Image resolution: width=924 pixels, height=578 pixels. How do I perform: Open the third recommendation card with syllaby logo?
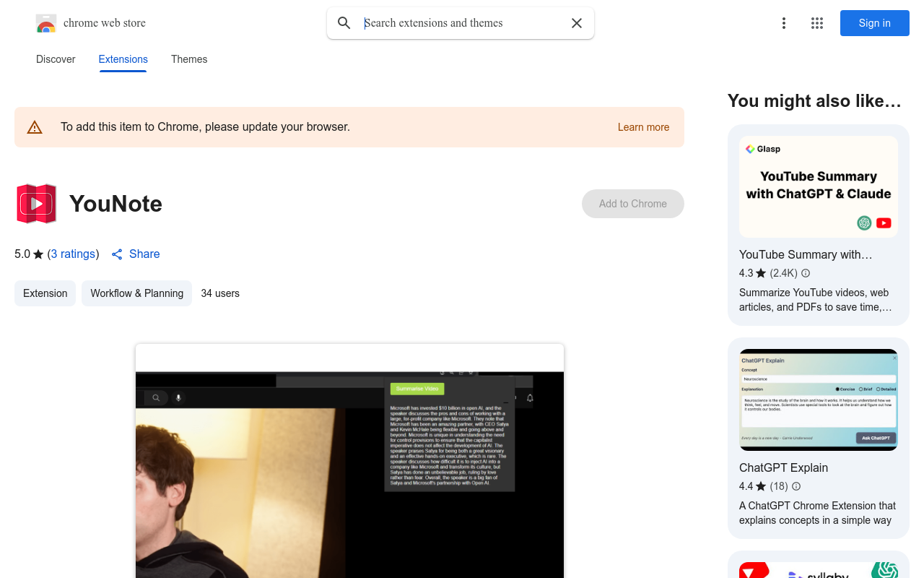pyautogui.click(x=819, y=565)
